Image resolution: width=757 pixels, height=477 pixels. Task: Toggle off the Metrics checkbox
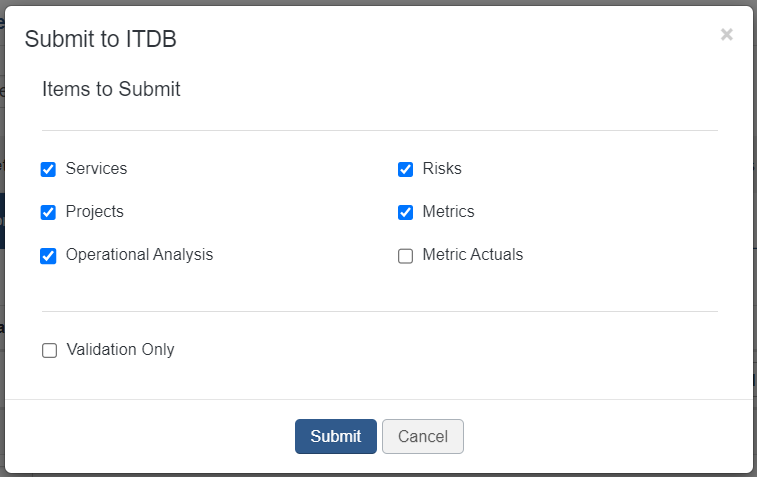[x=406, y=212]
